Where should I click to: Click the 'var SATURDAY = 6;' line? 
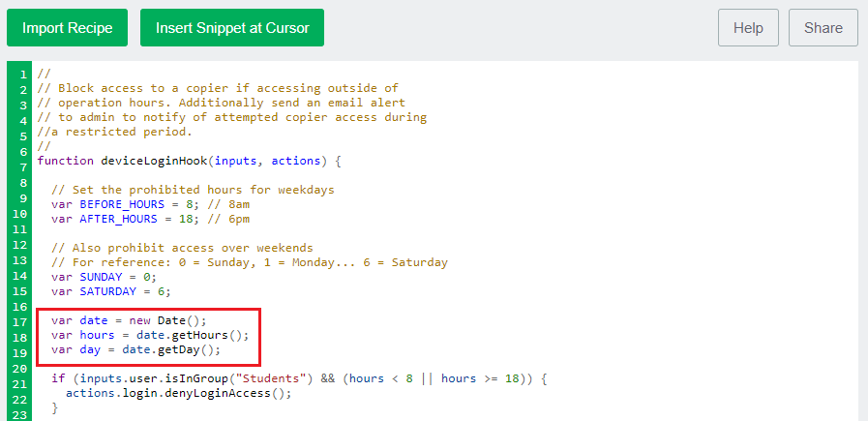[x=111, y=290]
